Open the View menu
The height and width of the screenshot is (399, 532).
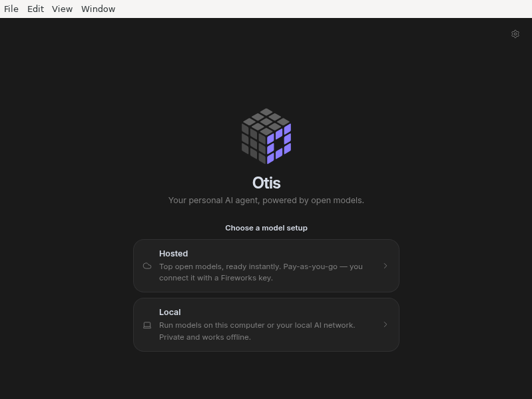click(62, 9)
